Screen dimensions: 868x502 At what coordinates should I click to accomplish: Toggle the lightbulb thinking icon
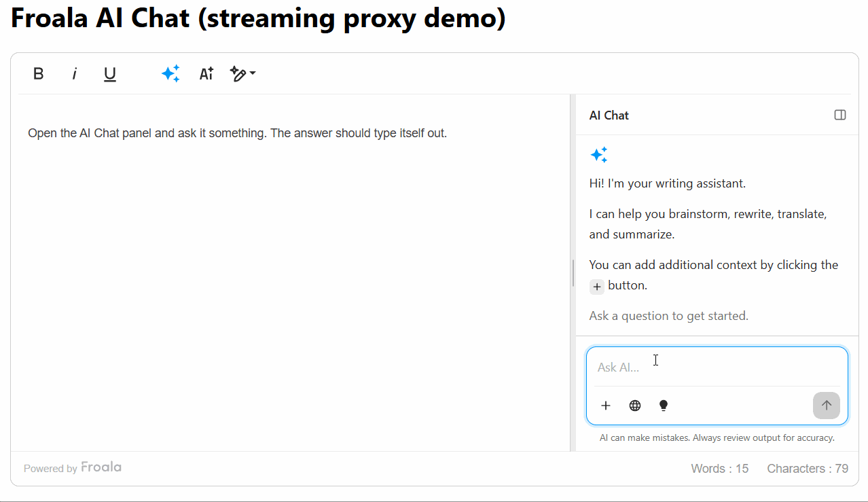click(x=664, y=406)
